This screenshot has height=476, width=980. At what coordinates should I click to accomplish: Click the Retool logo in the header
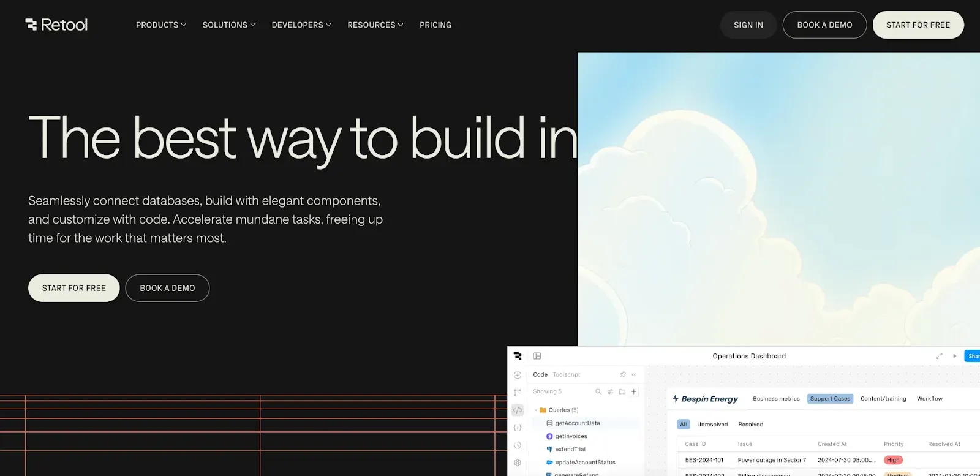(56, 25)
